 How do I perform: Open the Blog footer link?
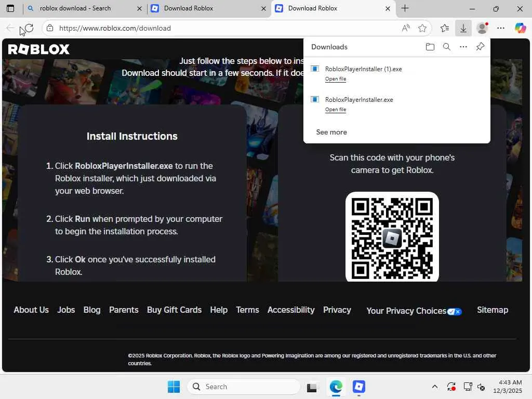coord(92,310)
